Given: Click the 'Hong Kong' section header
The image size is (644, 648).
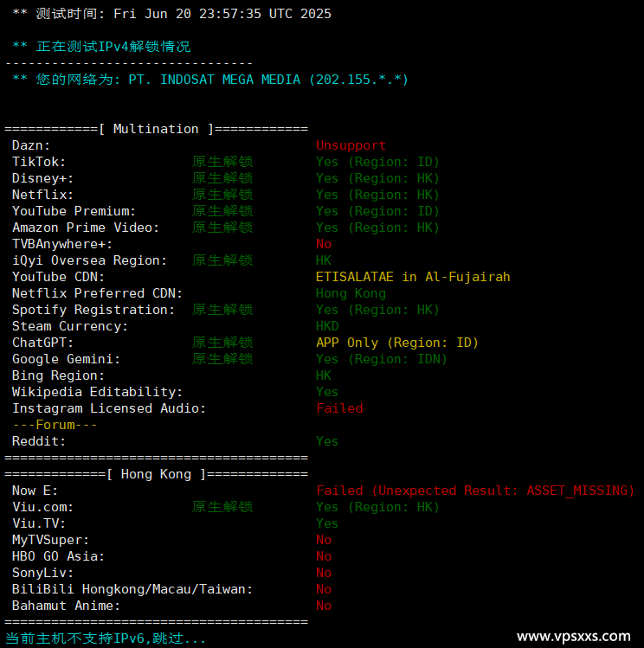Looking at the screenshot, I should coord(156,474).
